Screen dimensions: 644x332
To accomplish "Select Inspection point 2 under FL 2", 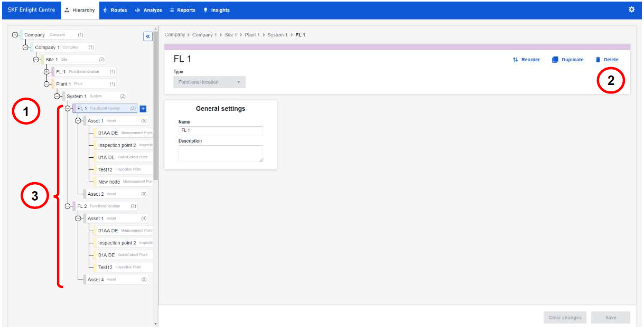I will pos(124,243).
